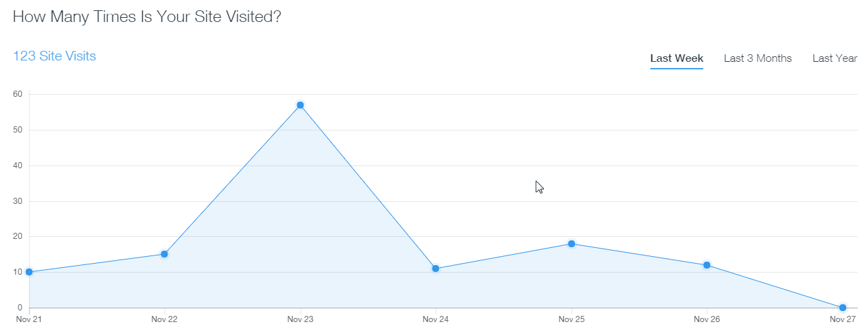Click the zero-visits point on Nov 27
Image resolution: width=868 pixels, height=331 pixels.
coord(843,308)
